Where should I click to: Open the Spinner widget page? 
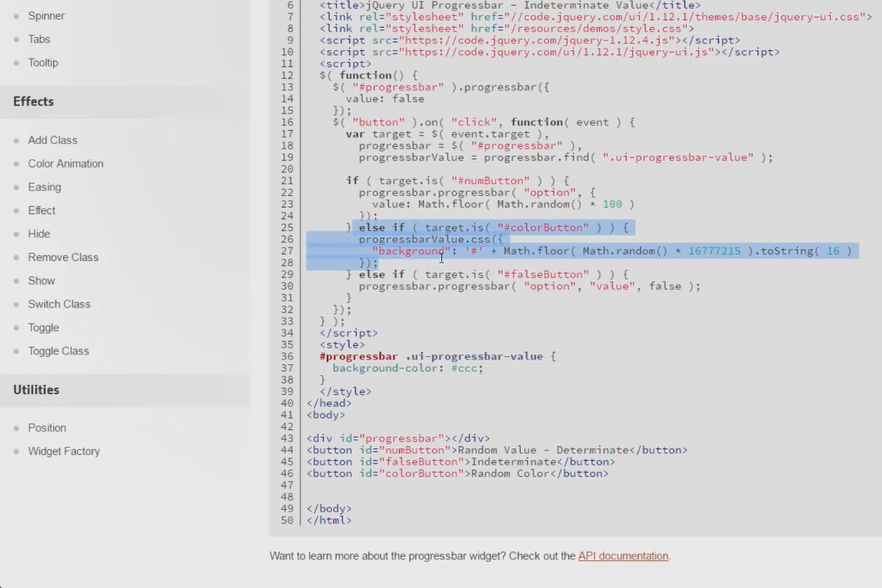46,15
